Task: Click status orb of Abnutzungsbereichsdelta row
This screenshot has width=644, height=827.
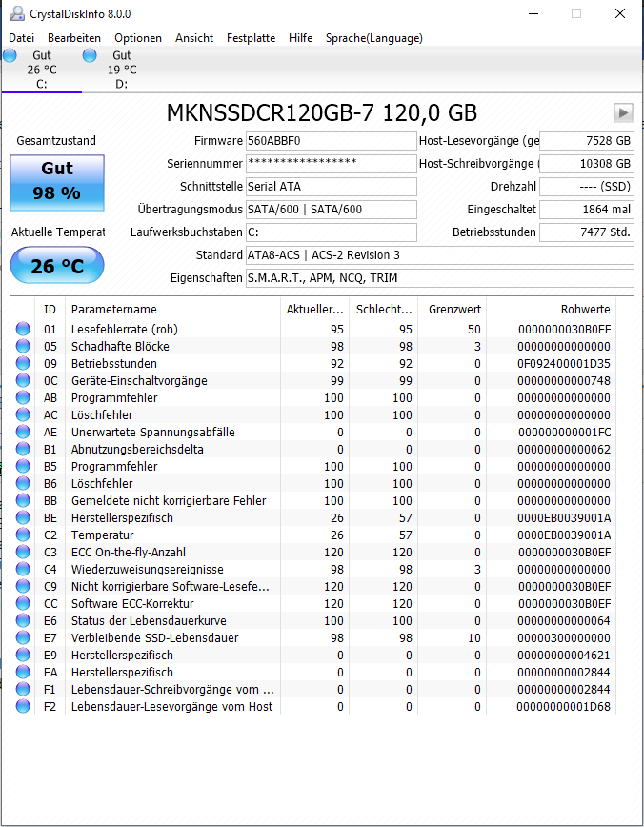Action: coord(23,449)
